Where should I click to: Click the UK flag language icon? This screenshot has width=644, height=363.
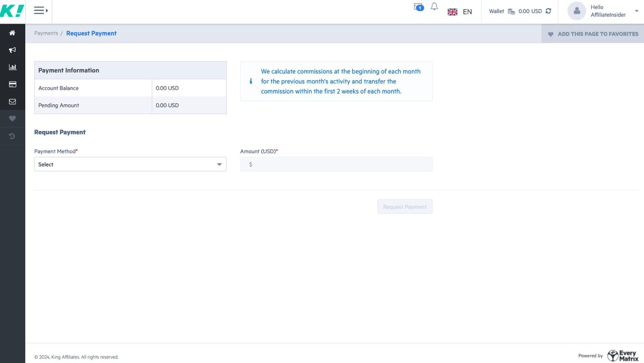452,12
